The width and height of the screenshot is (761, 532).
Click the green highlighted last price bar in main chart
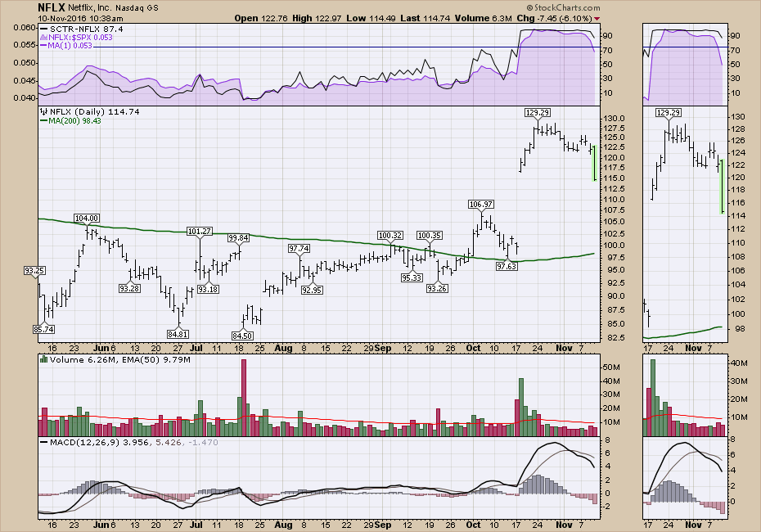click(595, 163)
